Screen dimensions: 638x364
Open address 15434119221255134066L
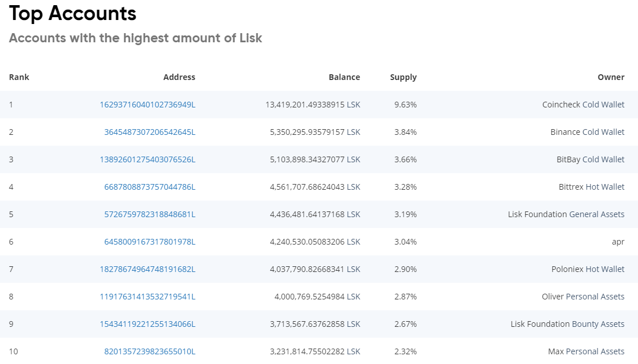(x=147, y=324)
